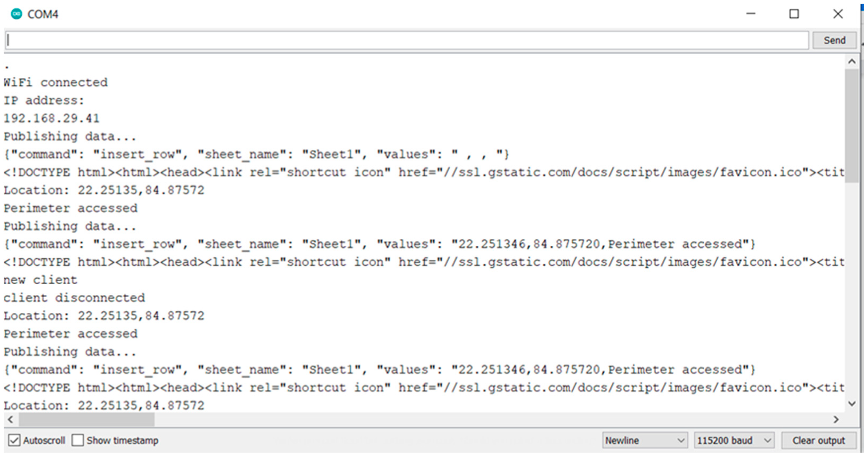
Task: Click the first 'Perimeter accessed' line
Action: click(70, 208)
